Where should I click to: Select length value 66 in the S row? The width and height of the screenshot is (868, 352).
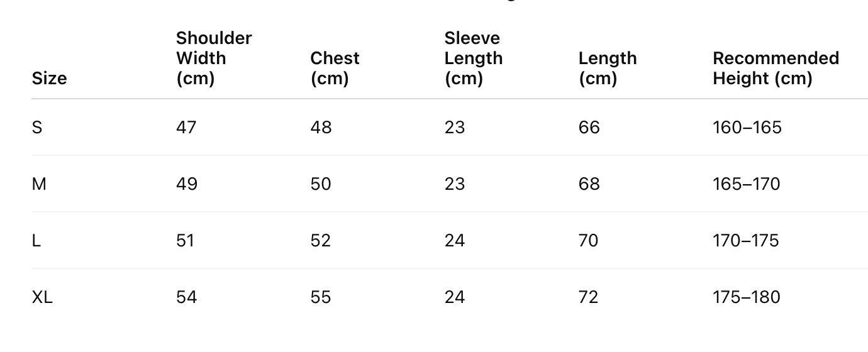tap(589, 128)
